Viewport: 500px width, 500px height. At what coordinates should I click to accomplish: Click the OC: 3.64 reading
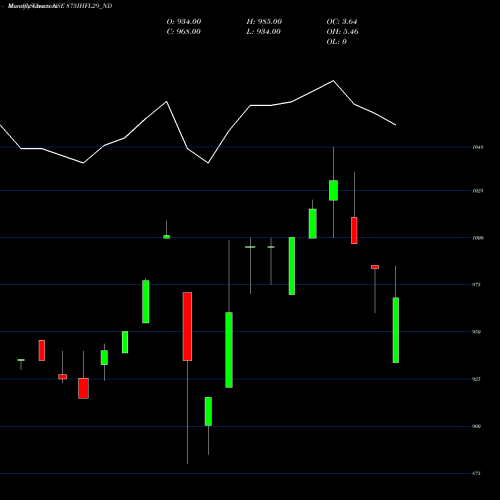pos(342,22)
